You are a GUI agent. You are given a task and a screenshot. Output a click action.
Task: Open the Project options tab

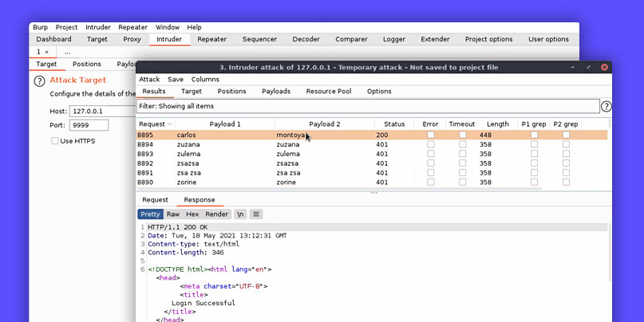click(488, 39)
